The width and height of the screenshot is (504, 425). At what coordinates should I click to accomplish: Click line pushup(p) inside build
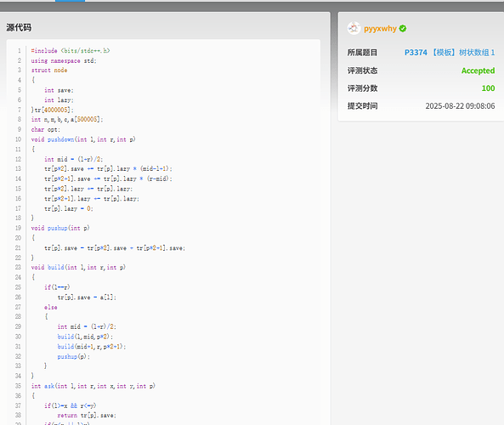(74, 356)
